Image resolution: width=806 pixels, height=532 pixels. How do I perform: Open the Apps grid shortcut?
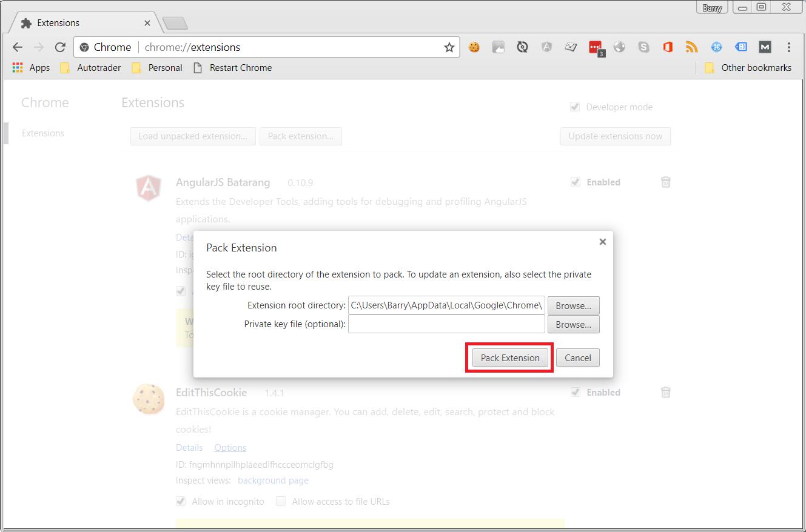[x=31, y=68]
